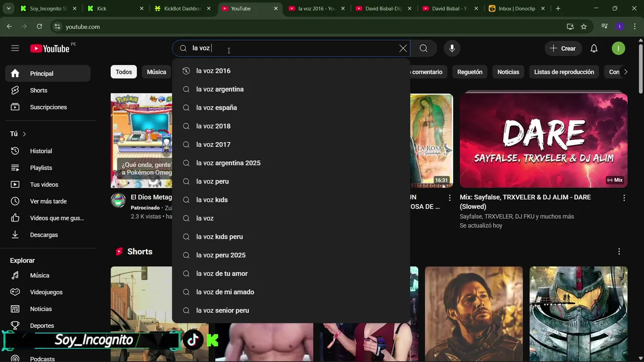
Task: Click the page vertical scrollbar
Action: coord(640,68)
